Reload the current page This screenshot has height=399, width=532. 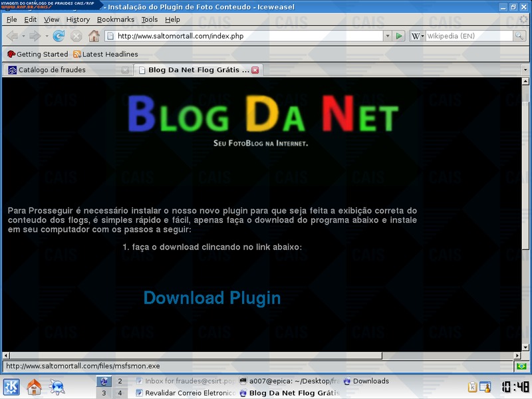point(59,36)
